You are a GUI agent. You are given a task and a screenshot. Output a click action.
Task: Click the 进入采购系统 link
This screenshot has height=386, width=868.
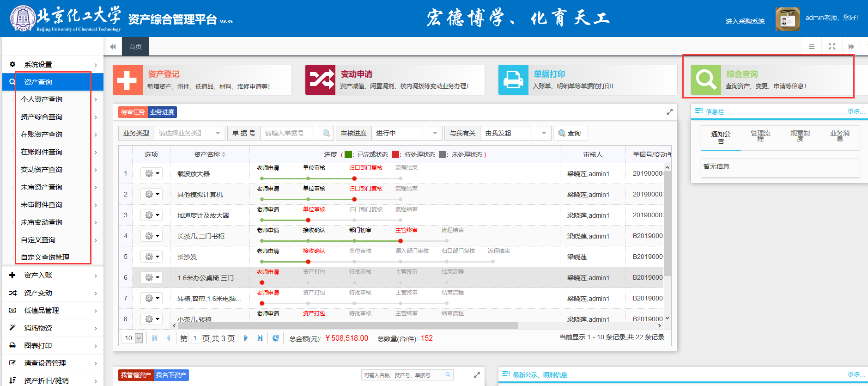tap(745, 21)
